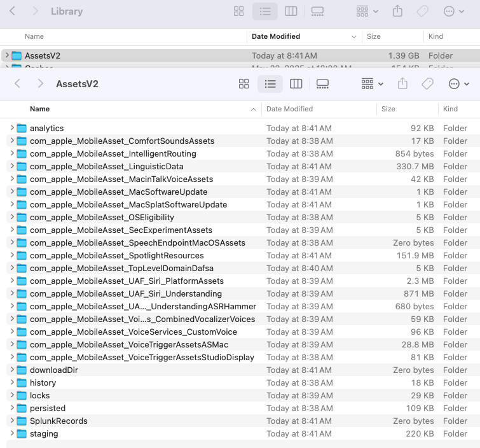Expand the locks folder
The image size is (480, 448).
click(12, 395)
